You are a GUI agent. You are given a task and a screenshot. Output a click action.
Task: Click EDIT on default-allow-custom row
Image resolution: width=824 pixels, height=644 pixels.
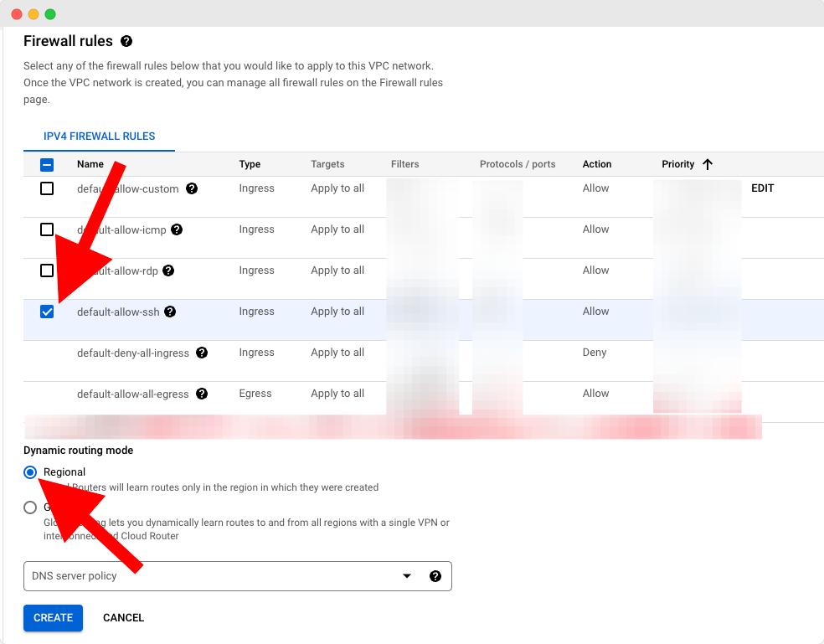[x=762, y=188]
